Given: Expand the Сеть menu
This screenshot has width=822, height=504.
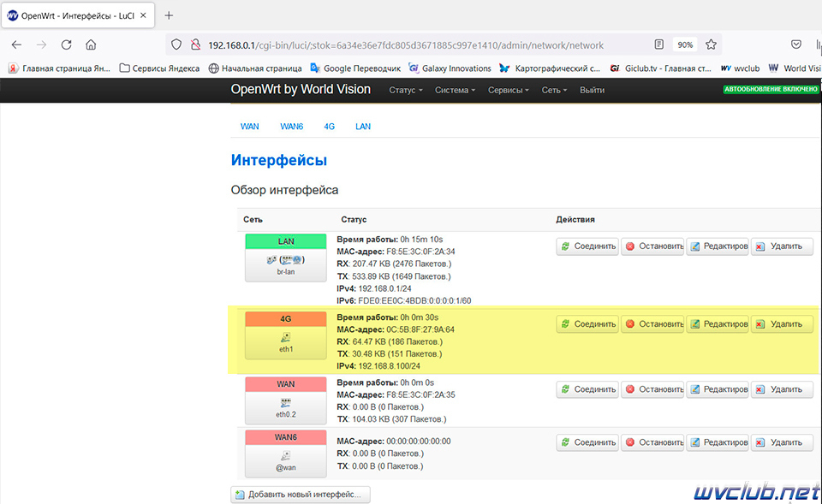Looking at the screenshot, I should click(x=554, y=90).
